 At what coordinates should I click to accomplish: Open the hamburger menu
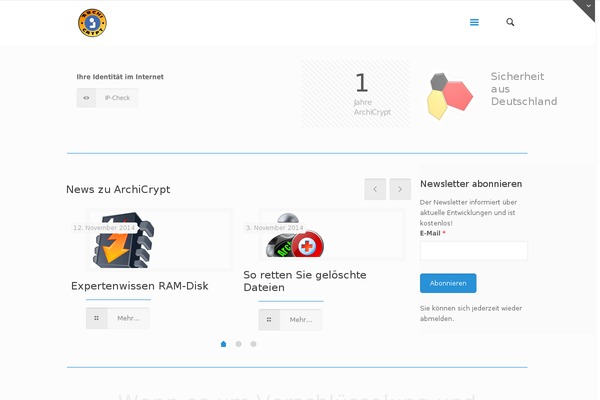[474, 22]
